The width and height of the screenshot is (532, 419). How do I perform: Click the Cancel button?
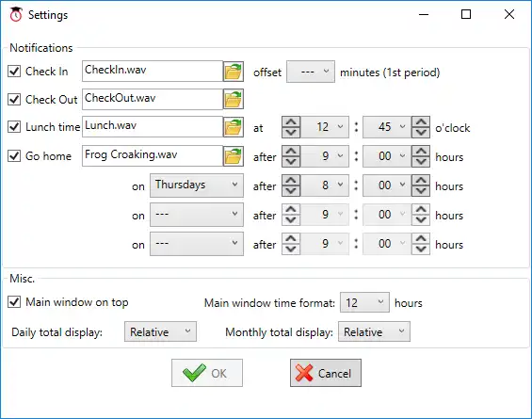[326, 373]
